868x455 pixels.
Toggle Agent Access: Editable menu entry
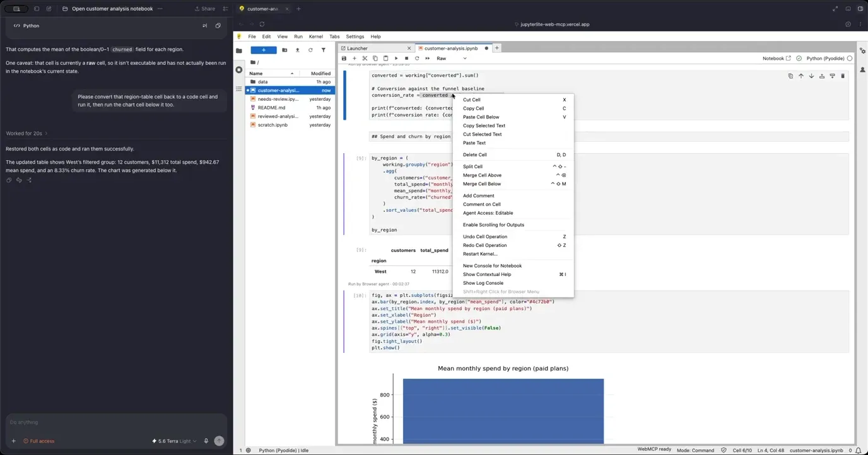pos(513,213)
